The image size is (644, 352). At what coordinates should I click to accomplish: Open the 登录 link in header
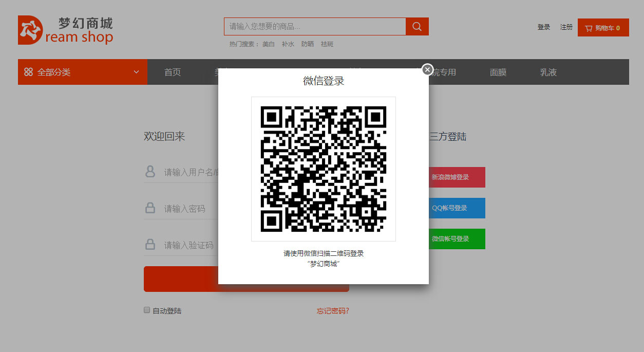coord(544,27)
